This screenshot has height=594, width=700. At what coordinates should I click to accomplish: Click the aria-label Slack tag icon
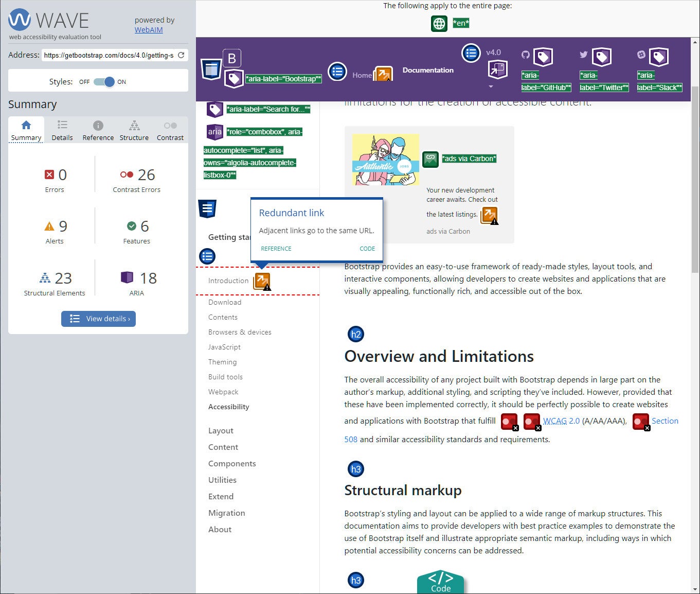coord(659,57)
